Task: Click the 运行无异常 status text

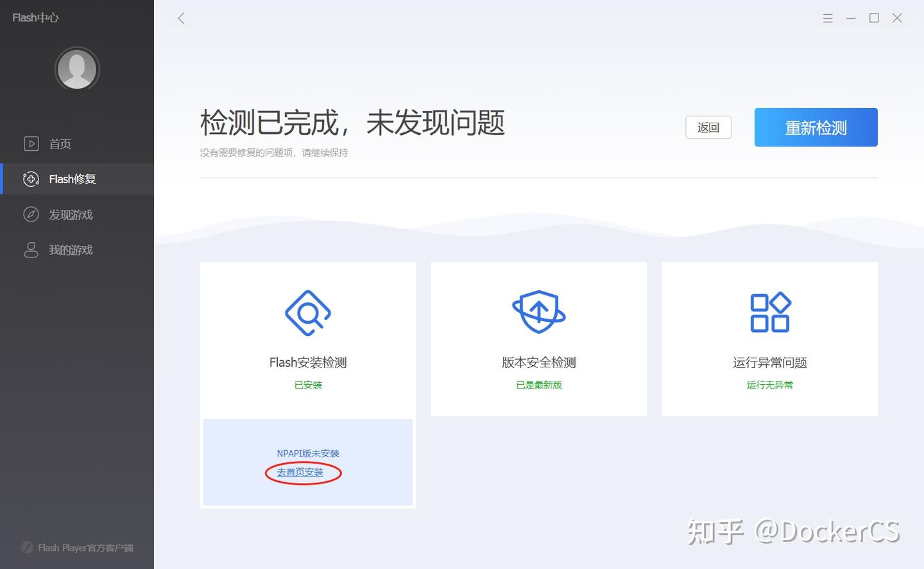Action: [x=769, y=385]
